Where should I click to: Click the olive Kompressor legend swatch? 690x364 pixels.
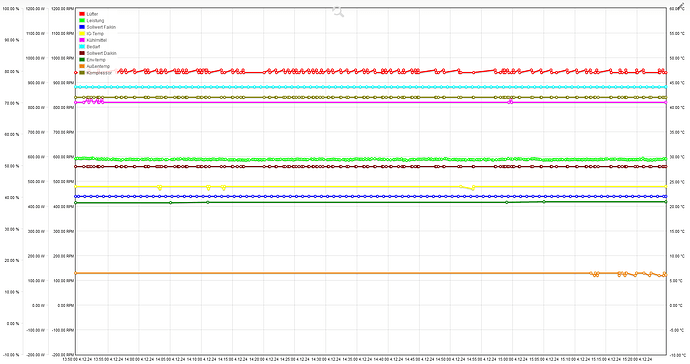82,73
